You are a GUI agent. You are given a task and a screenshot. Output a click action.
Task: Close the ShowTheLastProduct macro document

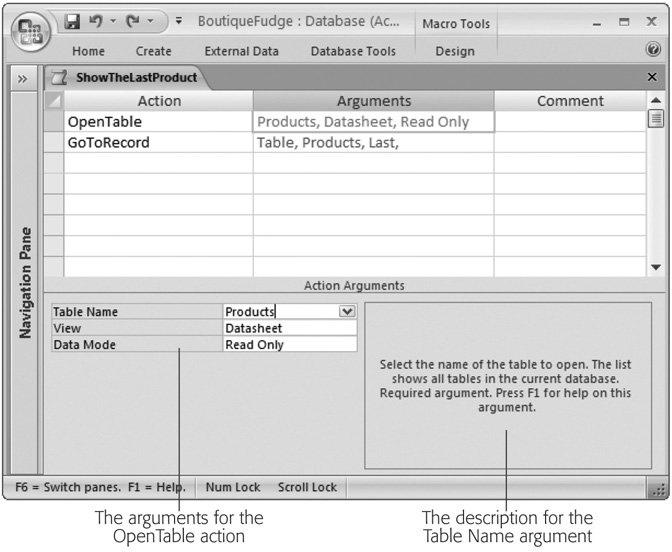pyautogui.click(x=652, y=77)
